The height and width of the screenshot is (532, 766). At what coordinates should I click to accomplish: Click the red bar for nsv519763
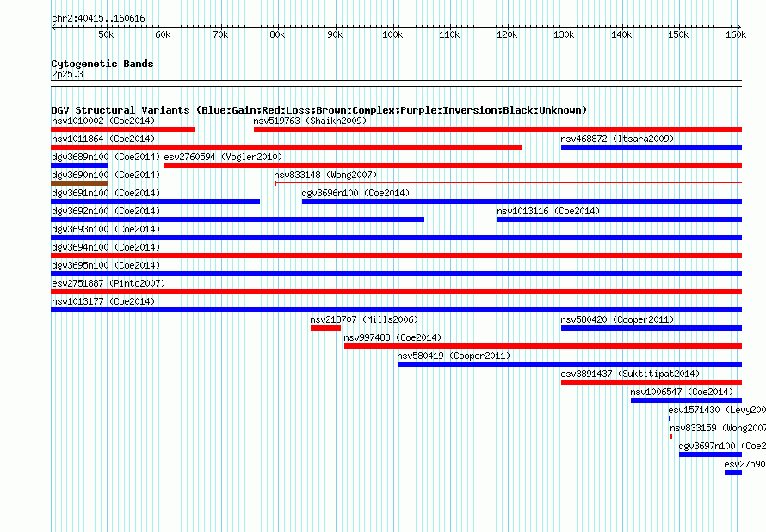[x=497, y=129]
